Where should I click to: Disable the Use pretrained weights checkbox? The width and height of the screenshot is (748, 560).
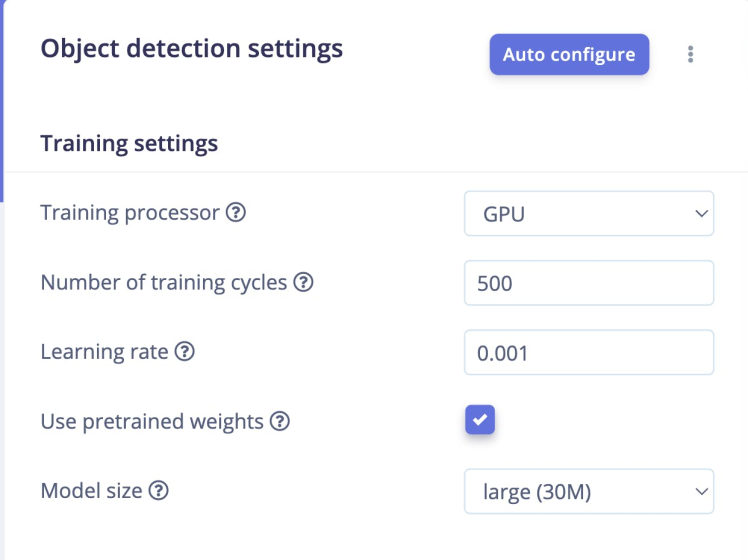480,420
